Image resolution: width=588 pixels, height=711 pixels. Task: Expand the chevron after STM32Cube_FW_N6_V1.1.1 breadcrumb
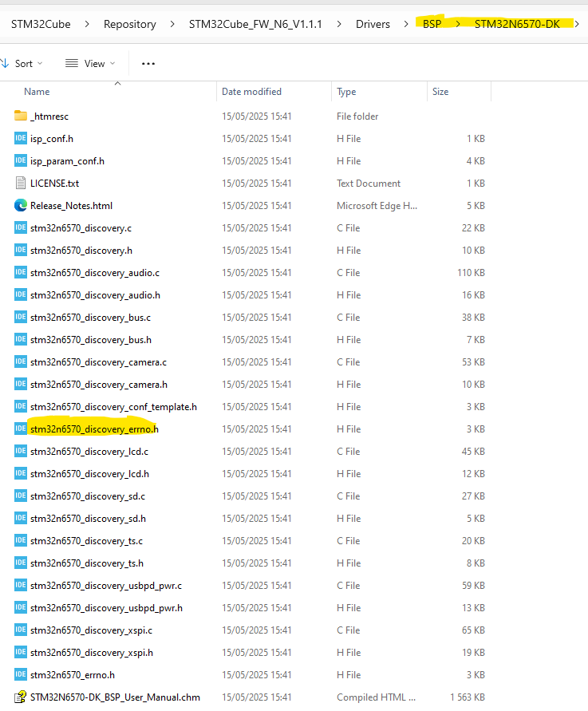point(339,24)
